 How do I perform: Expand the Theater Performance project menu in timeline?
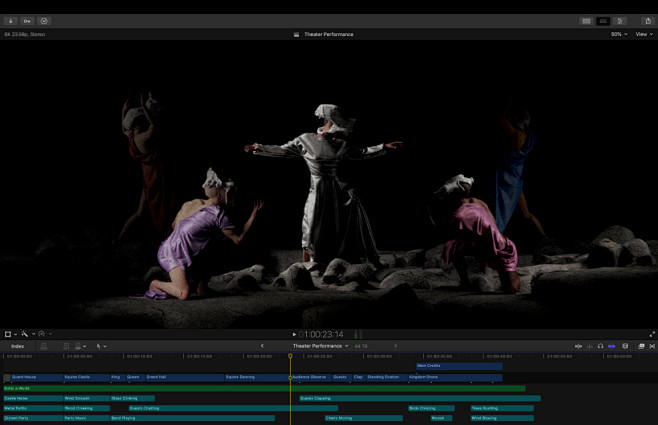pos(320,346)
